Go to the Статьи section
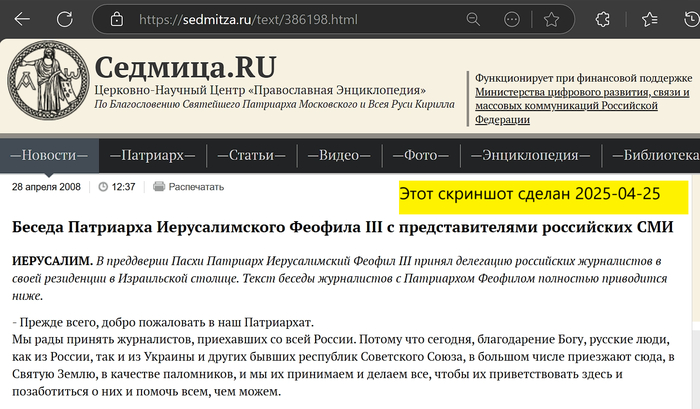The height and width of the screenshot is (409, 700). (x=251, y=155)
